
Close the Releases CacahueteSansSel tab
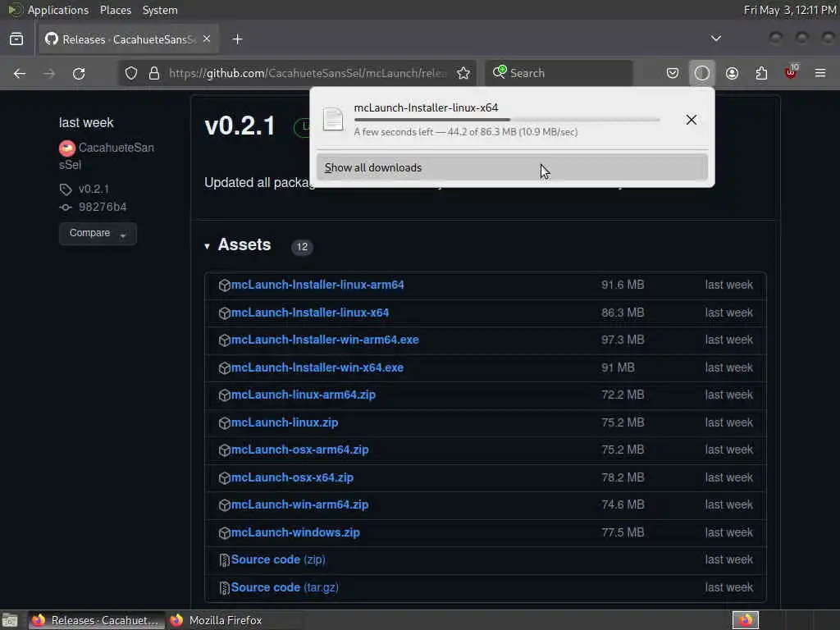[x=207, y=39]
